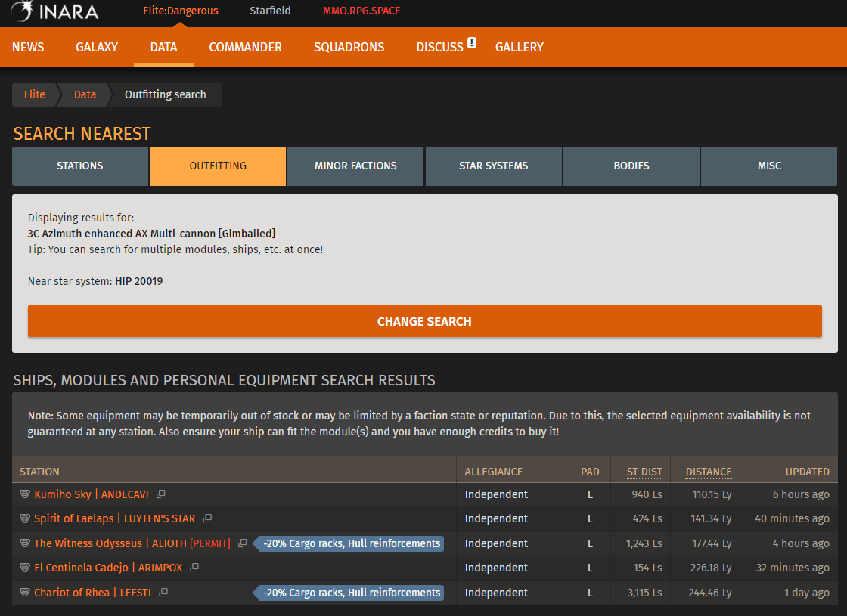Click 940 Ls station distance value
This screenshot has height=616, width=847.
point(647,494)
